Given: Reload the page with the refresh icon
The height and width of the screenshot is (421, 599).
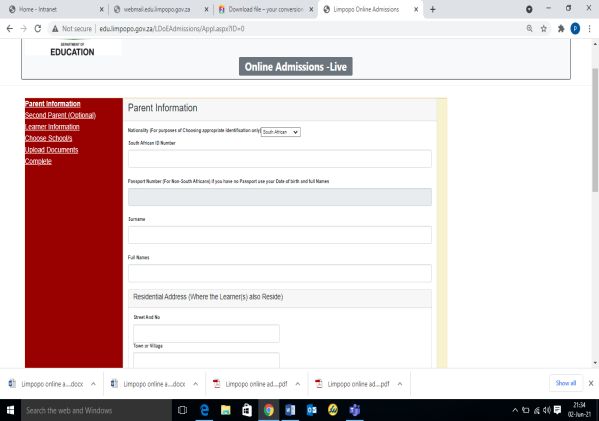Looking at the screenshot, I should pyautogui.click(x=37, y=29).
